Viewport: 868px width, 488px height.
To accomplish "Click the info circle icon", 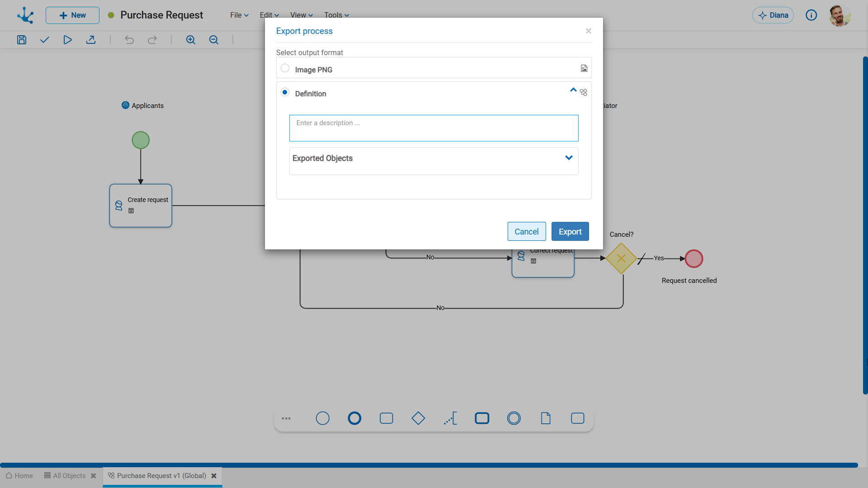I will [811, 15].
